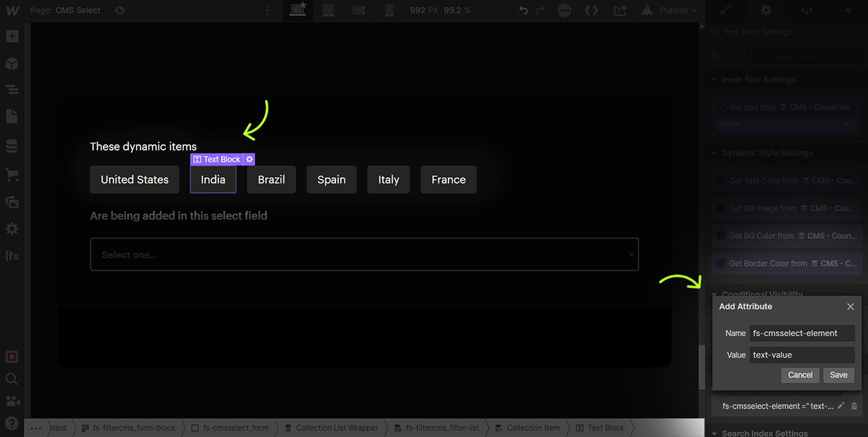Select the United States text block

(x=134, y=179)
